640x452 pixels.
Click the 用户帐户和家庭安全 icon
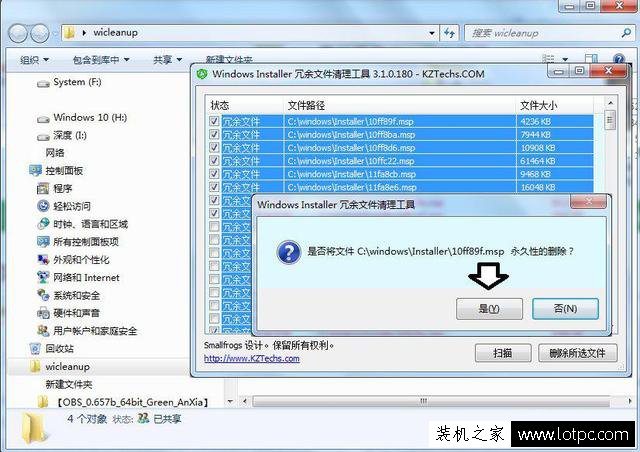click(43, 331)
